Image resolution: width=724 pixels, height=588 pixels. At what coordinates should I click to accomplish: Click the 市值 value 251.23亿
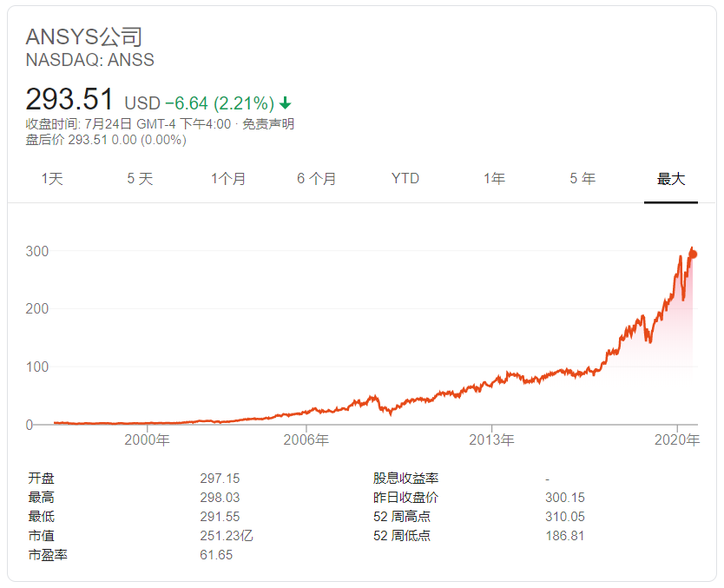pyautogui.click(x=227, y=535)
